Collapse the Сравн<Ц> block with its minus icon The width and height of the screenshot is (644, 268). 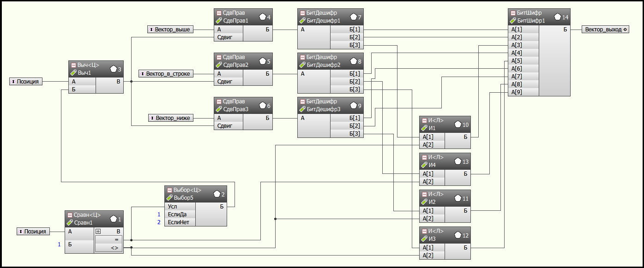[x=69, y=215]
